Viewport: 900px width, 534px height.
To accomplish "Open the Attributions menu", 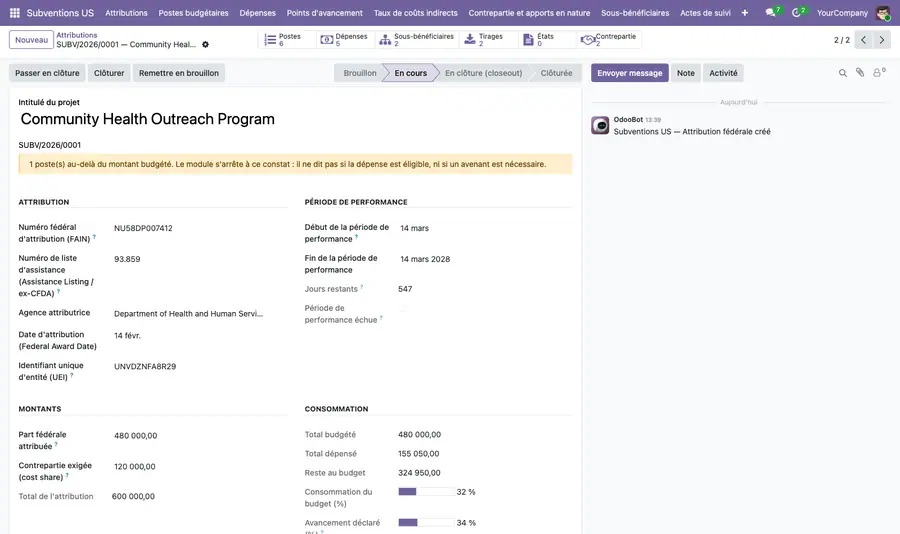I will click(126, 13).
